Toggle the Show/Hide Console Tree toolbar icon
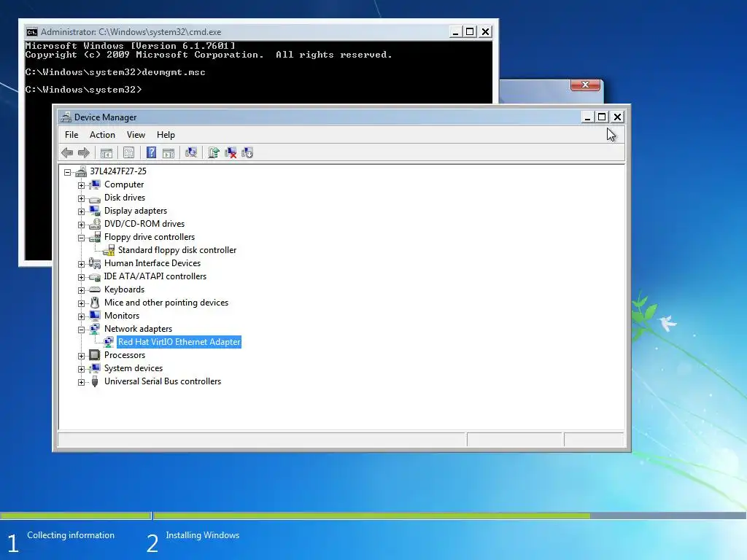The height and width of the screenshot is (560, 747). pos(107,153)
